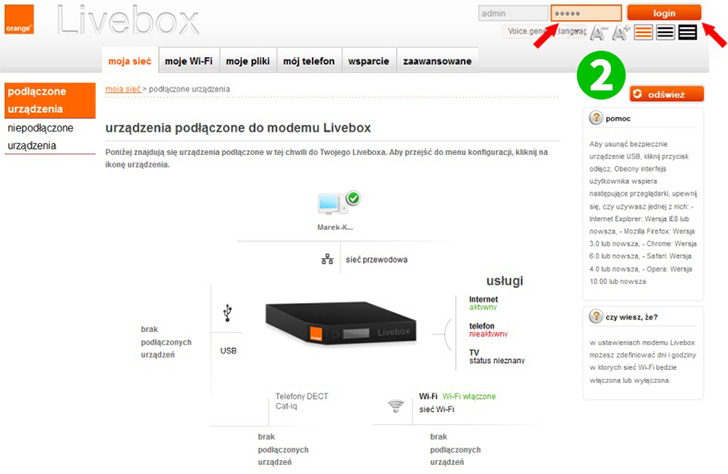
Task: Open the 'mój telefon' tab
Action: point(309,61)
